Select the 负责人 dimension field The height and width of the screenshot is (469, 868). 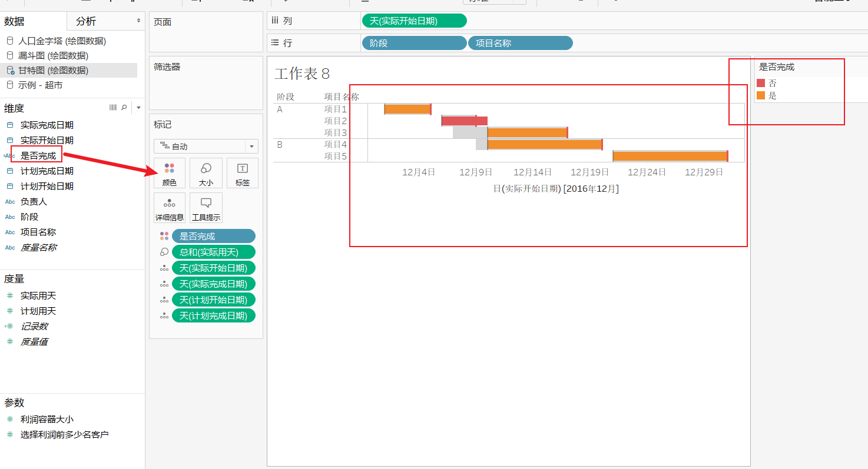point(34,201)
